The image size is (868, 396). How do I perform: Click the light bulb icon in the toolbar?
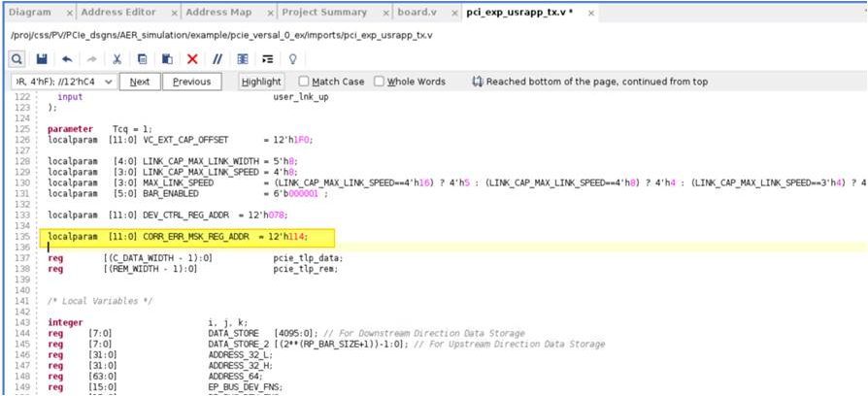293,59
